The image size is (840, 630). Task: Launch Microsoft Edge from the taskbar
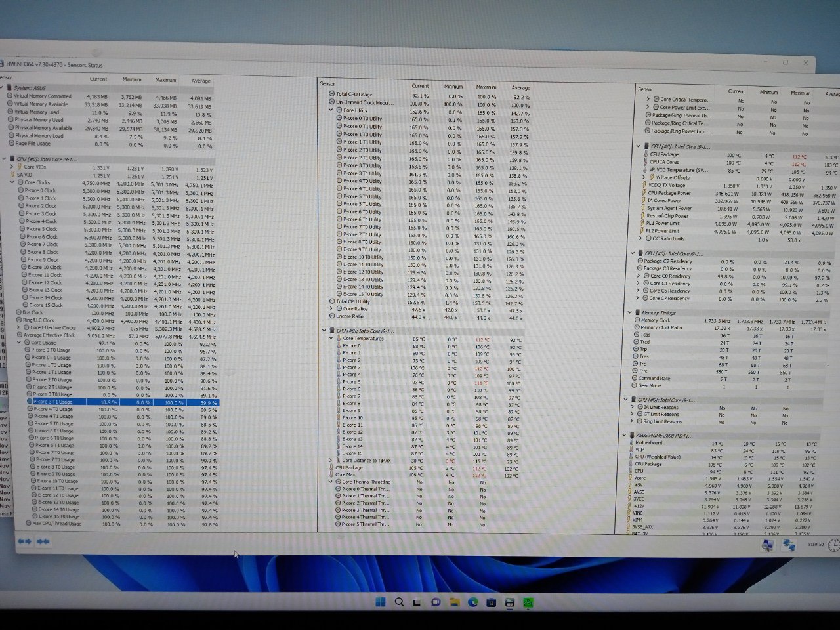click(x=472, y=602)
